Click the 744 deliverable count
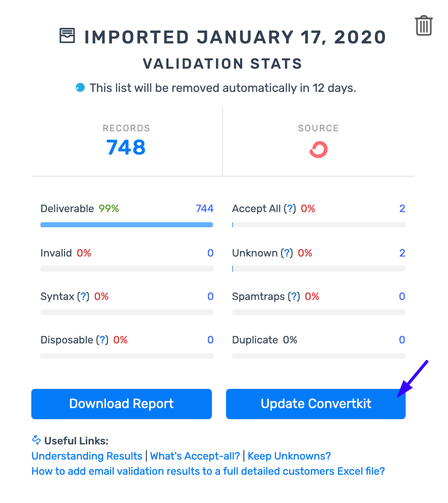Viewport: 448px width, 503px height. click(x=204, y=209)
